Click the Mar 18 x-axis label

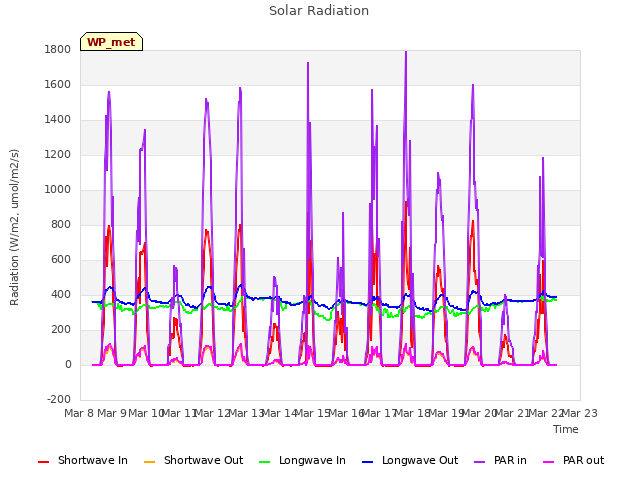[413, 413]
